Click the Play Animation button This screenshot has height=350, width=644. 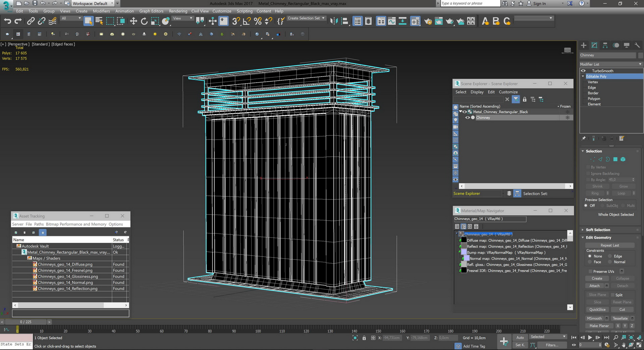(590, 338)
